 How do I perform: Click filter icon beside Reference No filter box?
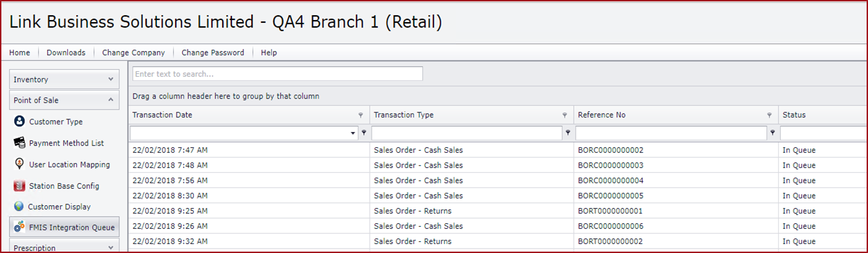772,133
